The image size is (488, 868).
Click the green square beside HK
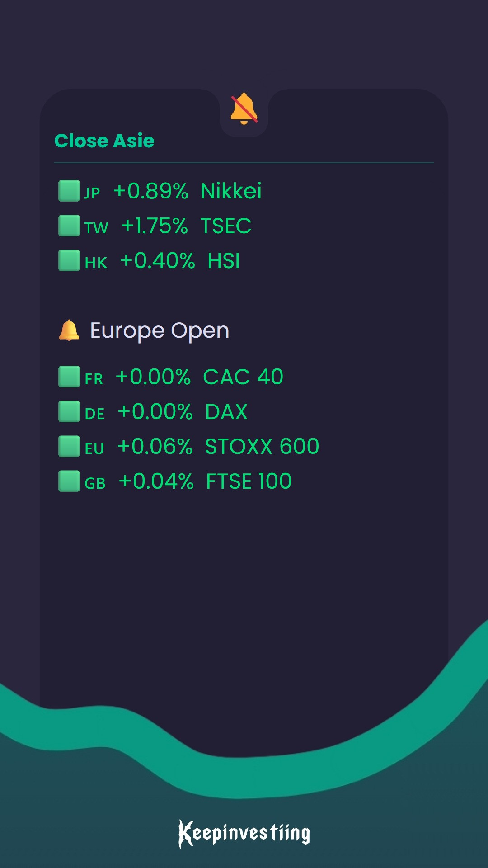coord(69,260)
